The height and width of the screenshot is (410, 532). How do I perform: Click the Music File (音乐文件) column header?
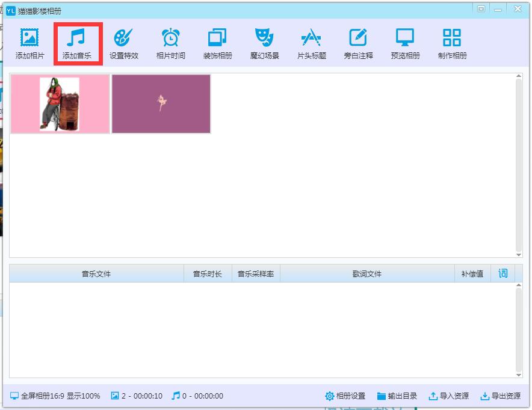[x=96, y=274]
